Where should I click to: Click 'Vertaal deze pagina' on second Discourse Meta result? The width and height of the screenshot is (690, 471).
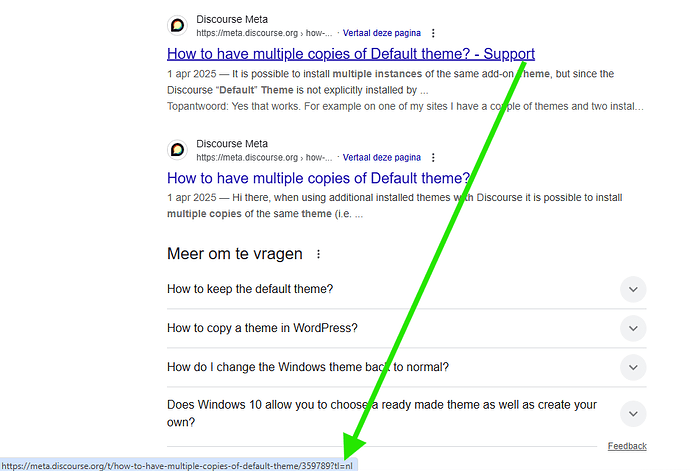[x=382, y=158]
